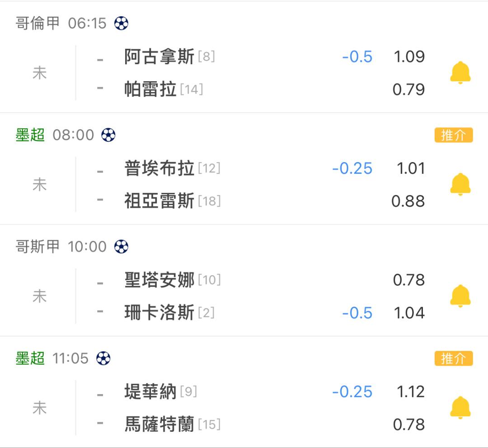This screenshot has height=448, width=488.
Task: Enable bell notification for 堤華納 vs 馬薩特蘭
Action: [x=460, y=407]
